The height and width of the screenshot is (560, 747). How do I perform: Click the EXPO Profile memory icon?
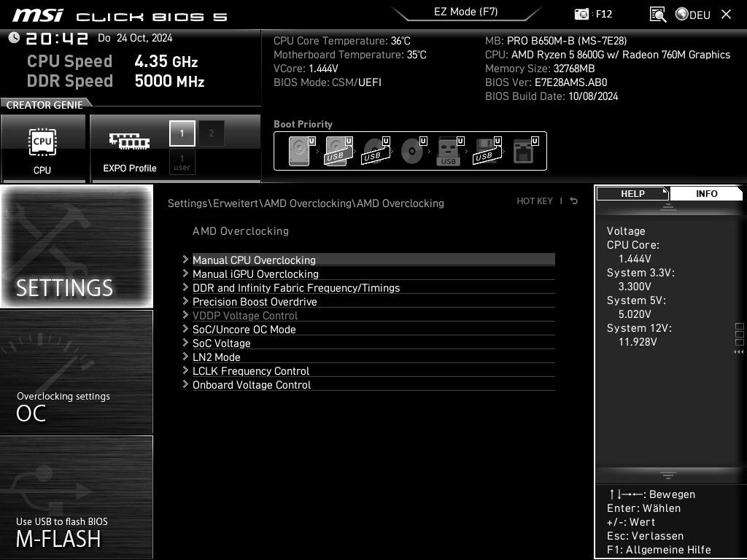coord(129,141)
